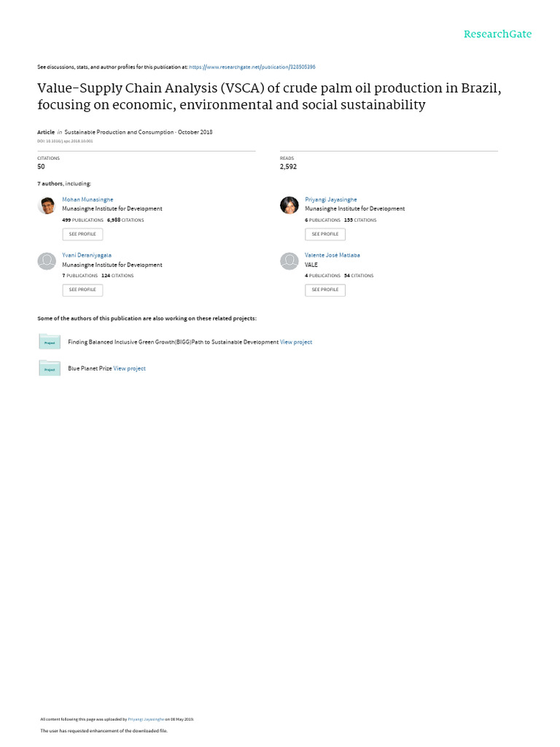The height and width of the screenshot is (747, 560).
Task: Click project icon beside Balanced Inclusive Green Growth
Action: point(50,341)
